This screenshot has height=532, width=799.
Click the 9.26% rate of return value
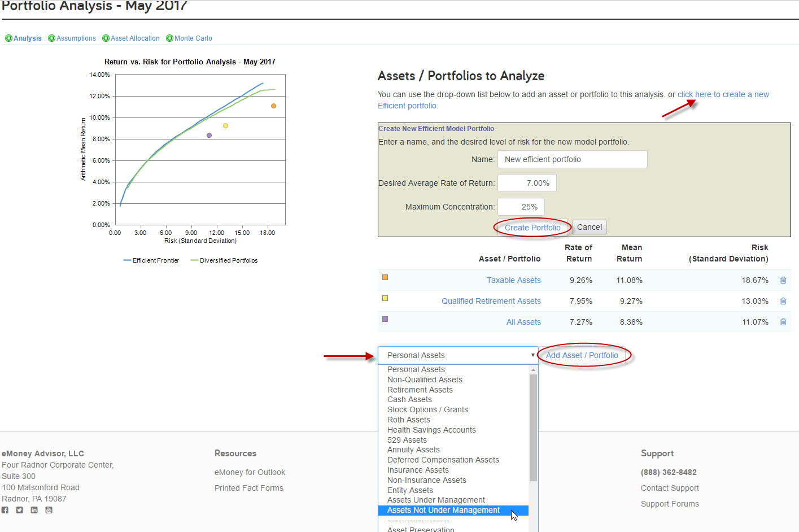(581, 280)
